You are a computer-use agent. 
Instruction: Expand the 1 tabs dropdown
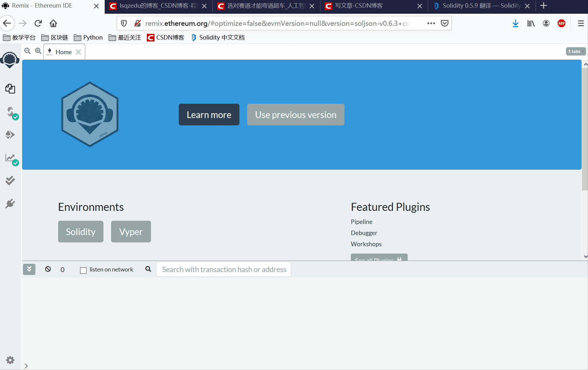pyautogui.click(x=576, y=51)
